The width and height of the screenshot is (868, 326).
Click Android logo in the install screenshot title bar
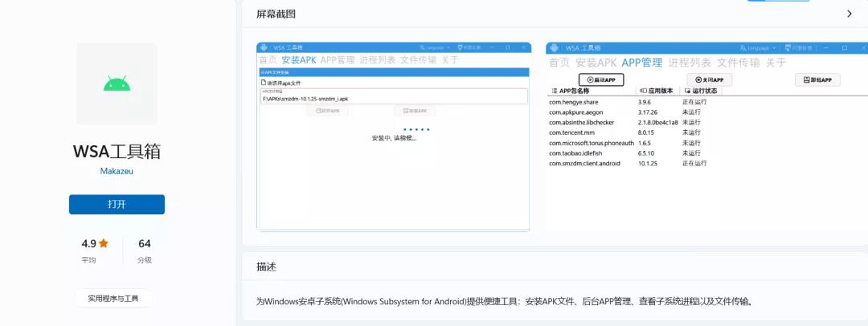tap(264, 47)
